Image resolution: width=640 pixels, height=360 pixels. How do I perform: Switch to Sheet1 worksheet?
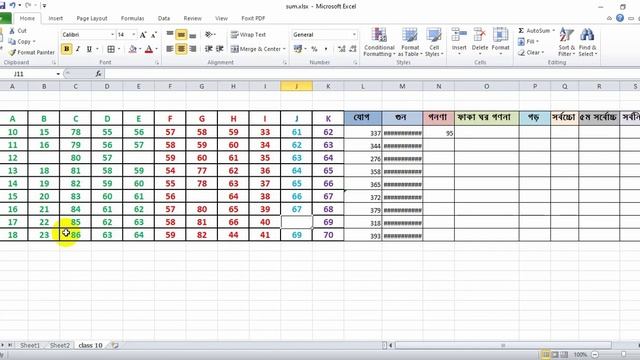pyautogui.click(x=30, y=345)
